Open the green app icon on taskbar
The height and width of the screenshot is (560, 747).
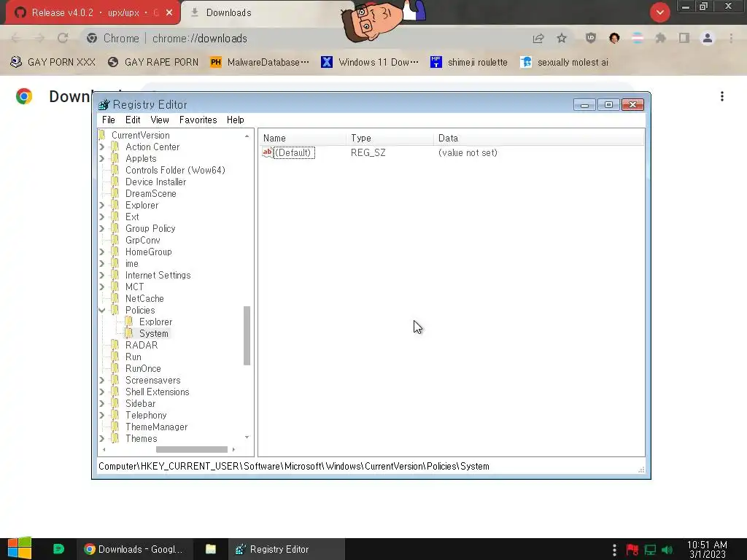(58, 549)
